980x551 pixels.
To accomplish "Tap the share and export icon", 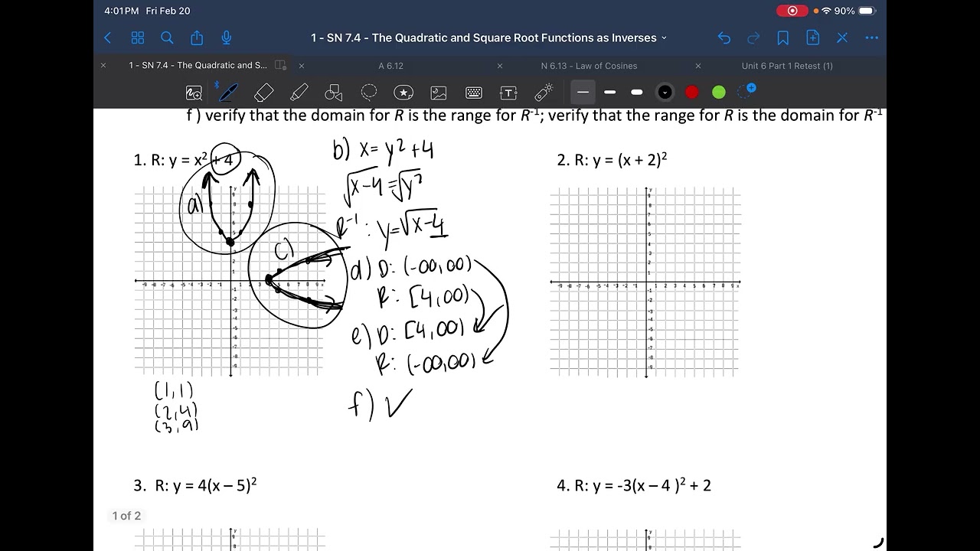I will (197, 37).
